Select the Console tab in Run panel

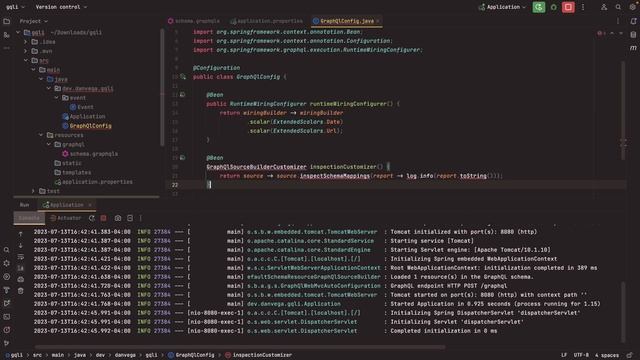(x=29, y=218)
